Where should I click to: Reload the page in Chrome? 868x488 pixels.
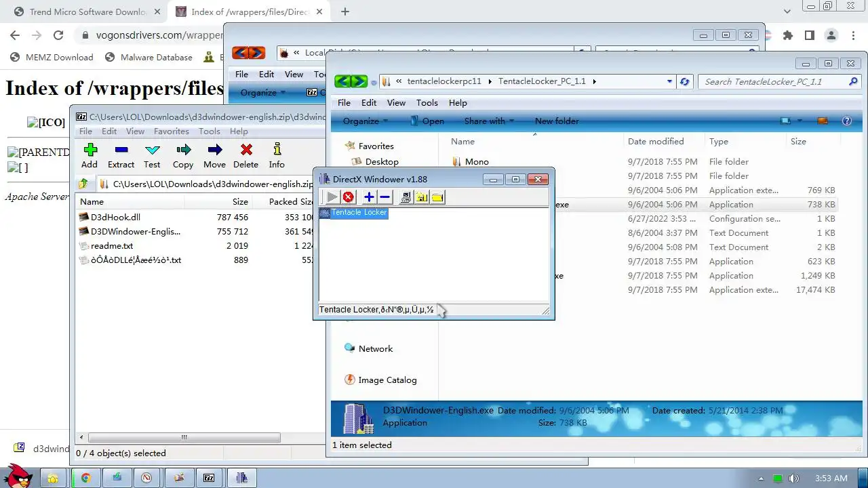(58, 35)
